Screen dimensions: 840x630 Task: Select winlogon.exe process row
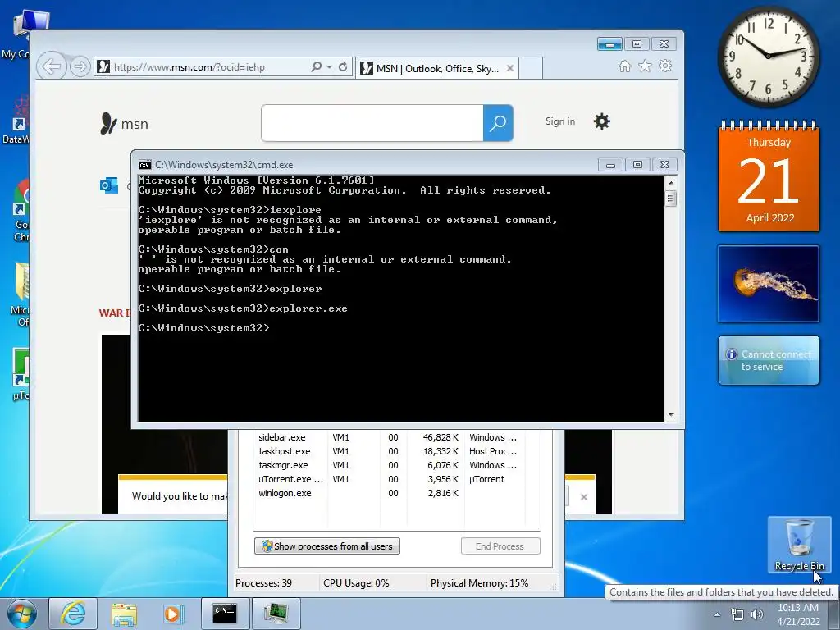(x=396, y=493)
